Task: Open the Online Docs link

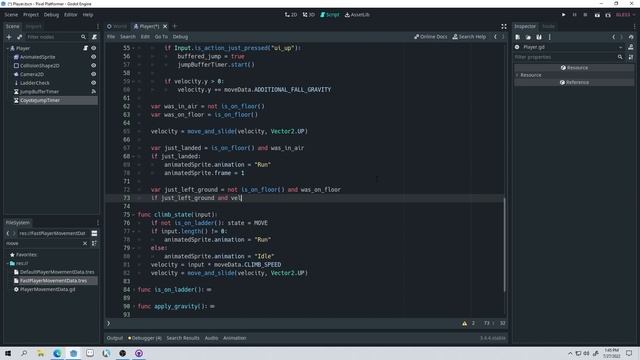Action: [431, 37]
